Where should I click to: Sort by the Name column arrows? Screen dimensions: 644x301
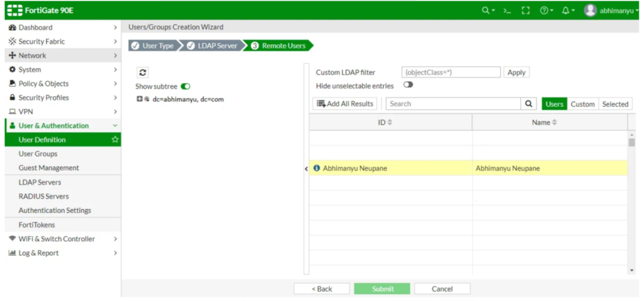click(x=555, y=123)
